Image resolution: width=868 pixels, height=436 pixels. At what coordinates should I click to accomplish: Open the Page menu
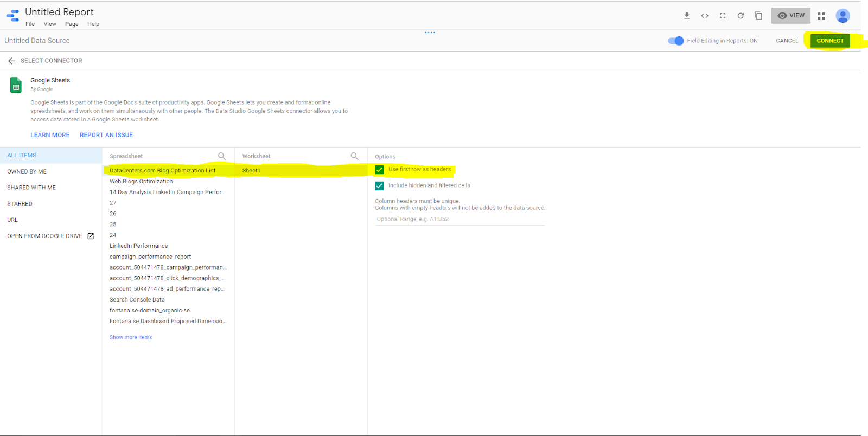coord(72,24)
